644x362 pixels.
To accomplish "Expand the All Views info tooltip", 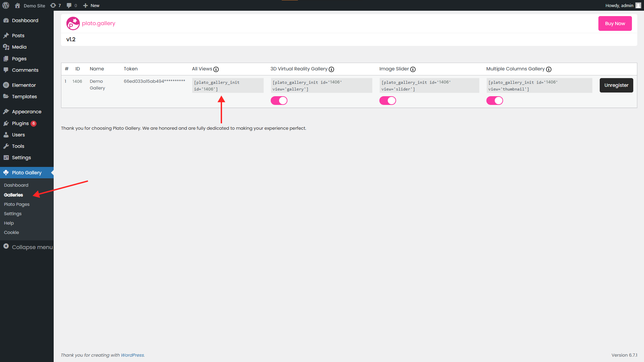I will tap(217, 69).
